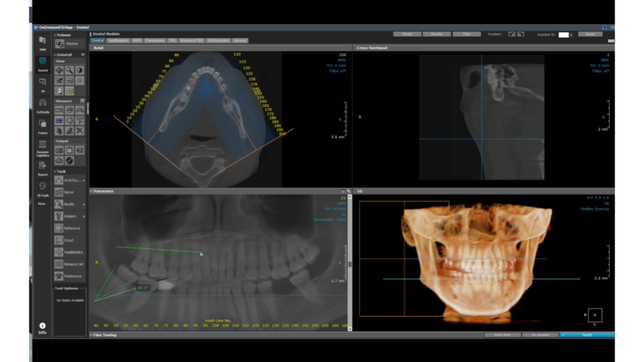Select the Windowing brightness tool
This screenshot has width=644, height=362.
[x=79, y=70]
